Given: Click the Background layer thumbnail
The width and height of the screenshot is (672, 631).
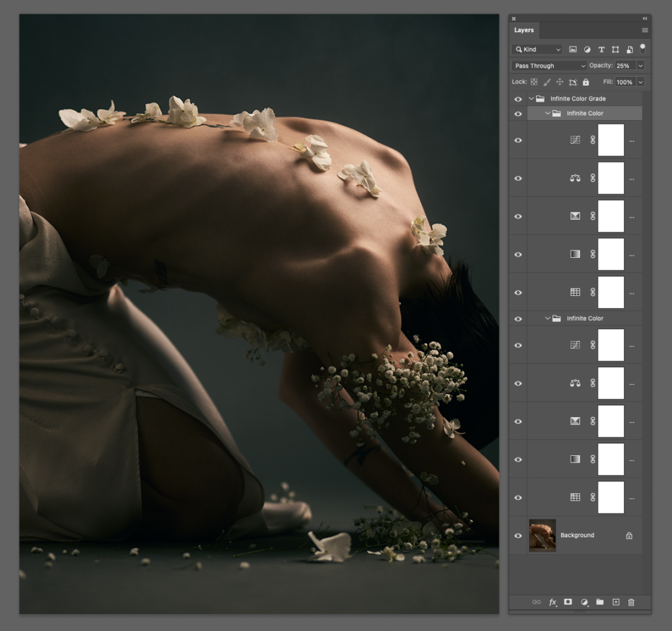Looking at the screenshot, I should coord(542,535).
